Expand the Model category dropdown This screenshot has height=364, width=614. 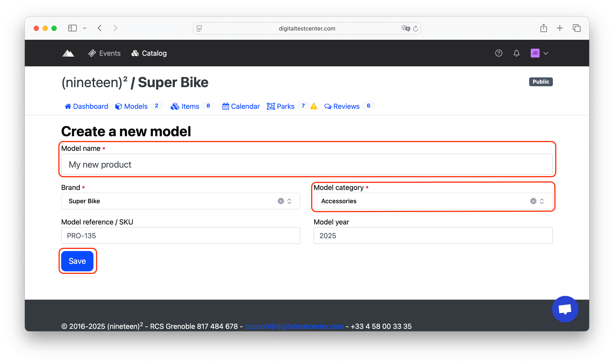pos(542,201)
